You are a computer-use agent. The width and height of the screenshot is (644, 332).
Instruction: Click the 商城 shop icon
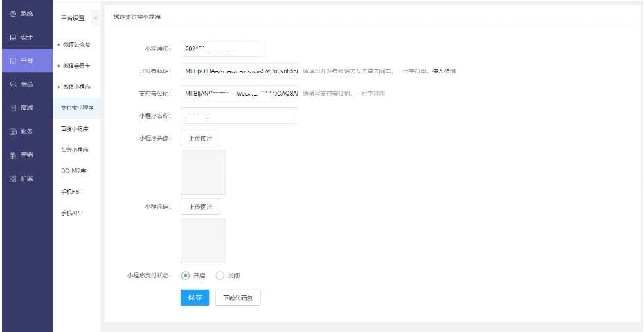12,108
